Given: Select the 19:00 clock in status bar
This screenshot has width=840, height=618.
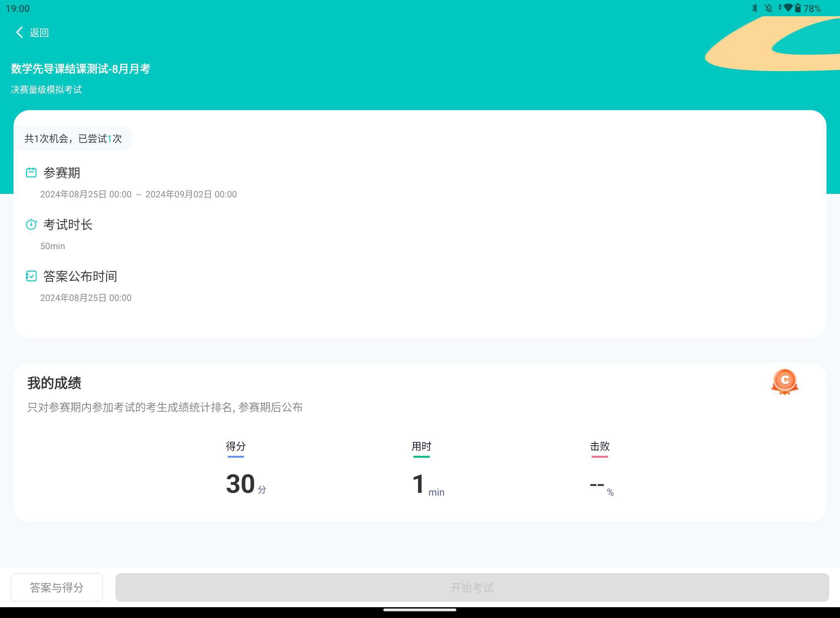Looking at the screenshot, I should (18, 8).
